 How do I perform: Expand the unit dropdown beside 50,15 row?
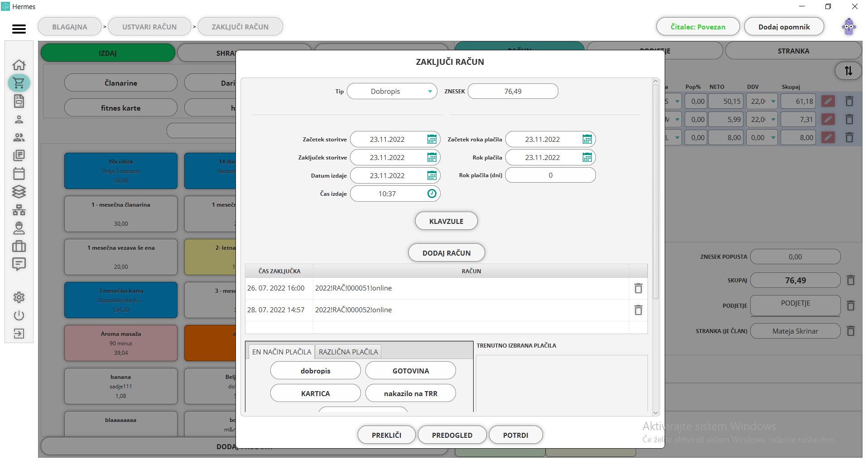pyautogui.click(x=677, y=102)
